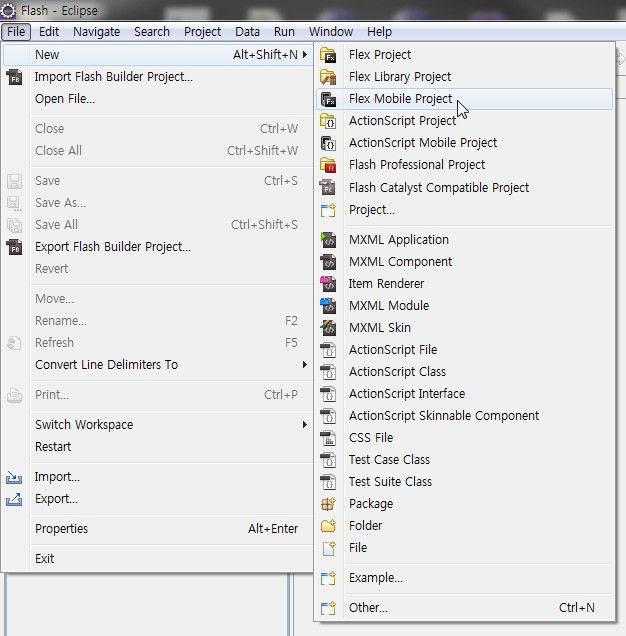626x636 pixels.
Task: Click the Package icon
Action: click(x=328, y=503)
